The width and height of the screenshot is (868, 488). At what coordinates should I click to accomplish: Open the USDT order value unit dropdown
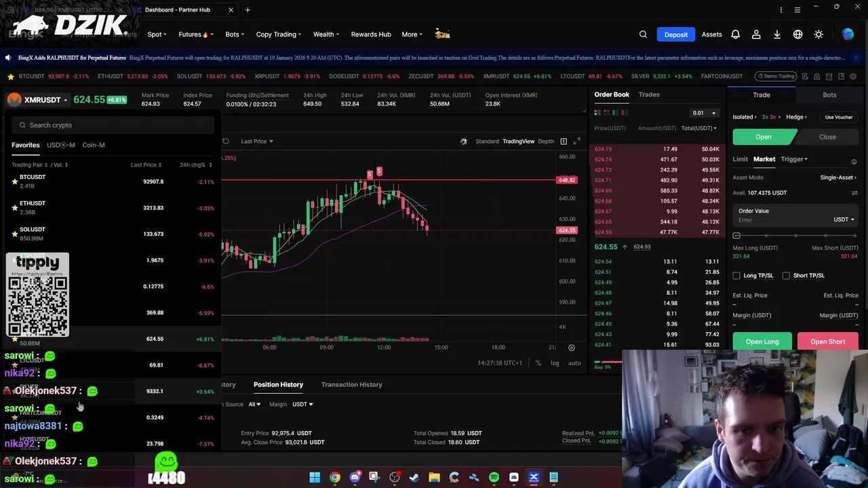[844, 220]
